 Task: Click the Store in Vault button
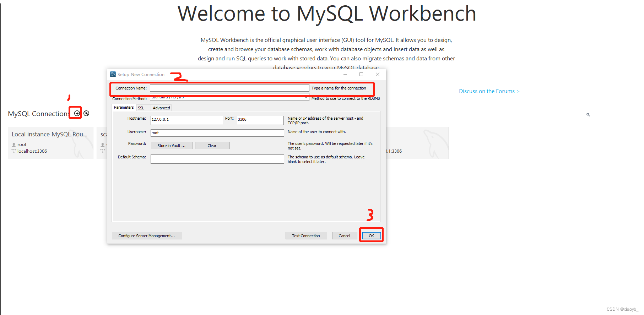[x=172, y=146]
